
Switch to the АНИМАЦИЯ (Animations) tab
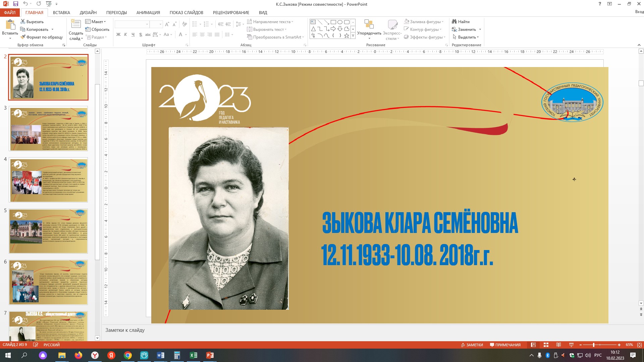[148, 12]
